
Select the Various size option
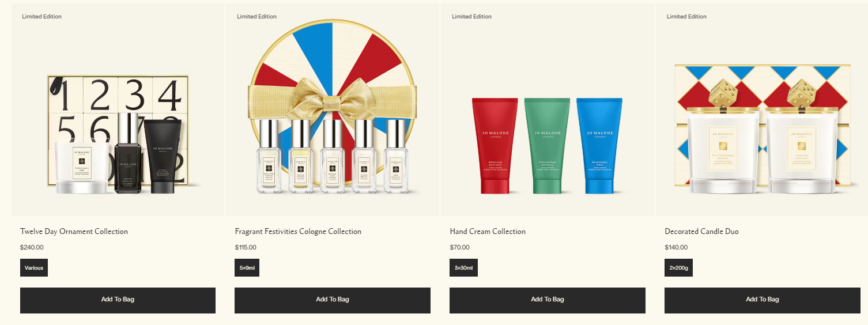tap(34, 268)
